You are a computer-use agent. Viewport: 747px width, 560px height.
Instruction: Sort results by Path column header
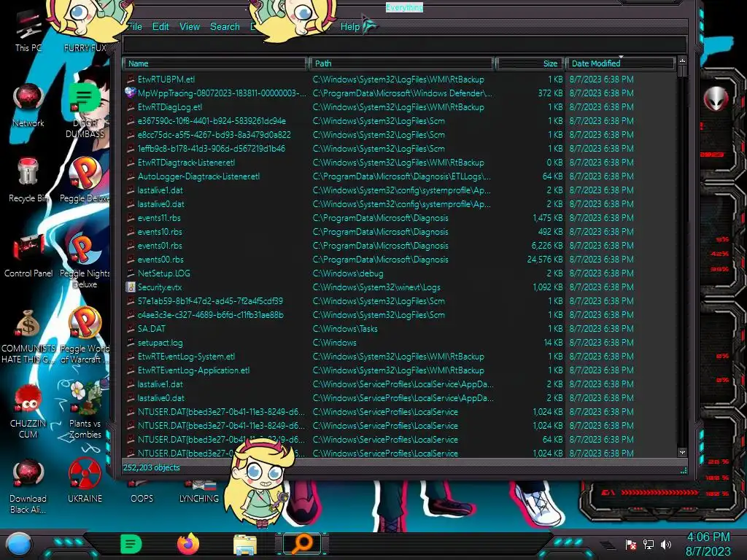pos(401,63)
